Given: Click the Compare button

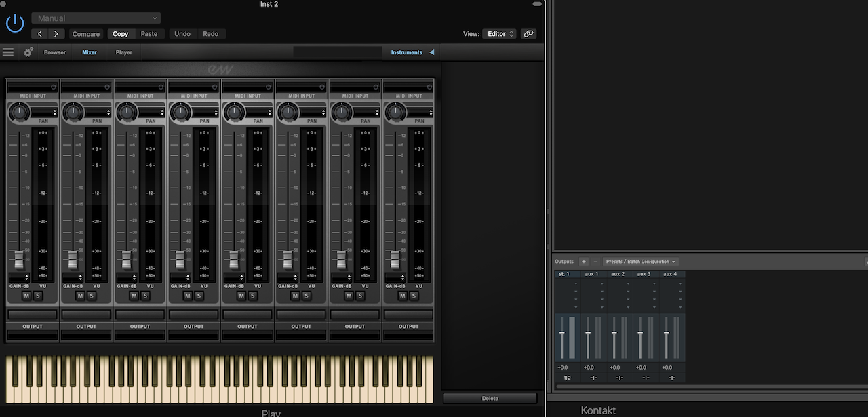Looking at the screenshot, I should click(x=86, y=34).
